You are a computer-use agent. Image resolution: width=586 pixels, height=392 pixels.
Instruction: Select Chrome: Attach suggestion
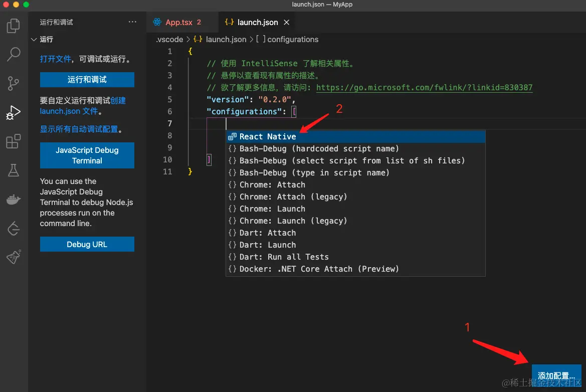pos(355,184)
